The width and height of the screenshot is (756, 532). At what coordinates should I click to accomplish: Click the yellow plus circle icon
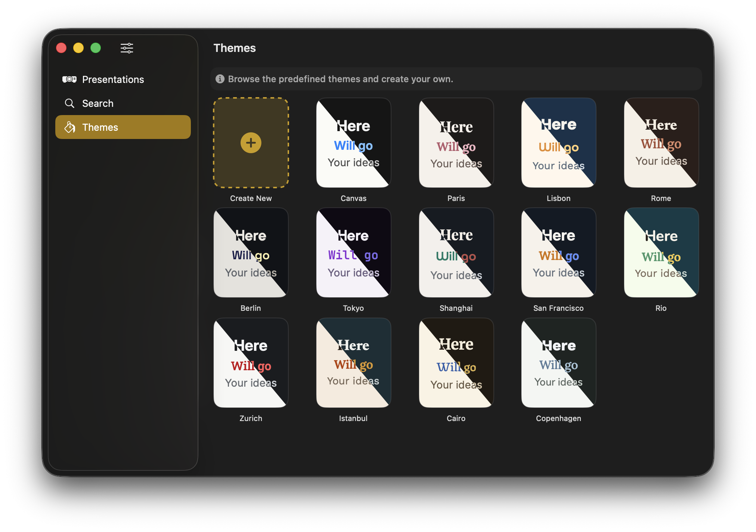pyautogui.click(x=251, y=143)
